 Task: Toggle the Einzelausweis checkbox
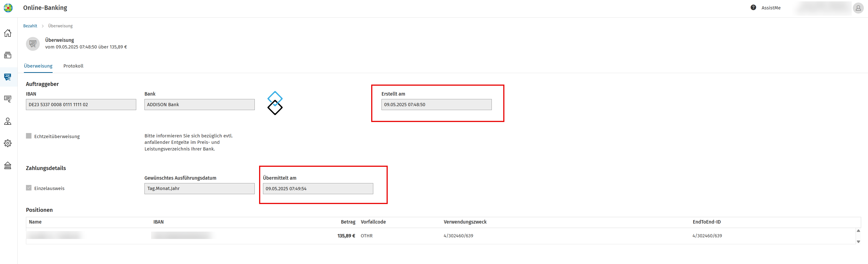(29, 188)
